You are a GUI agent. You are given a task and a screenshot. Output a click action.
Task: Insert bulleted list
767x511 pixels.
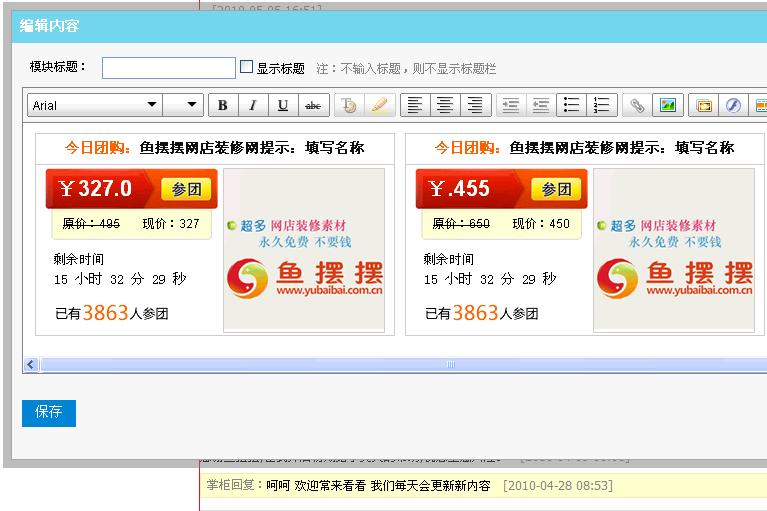(x=571, y=105)
